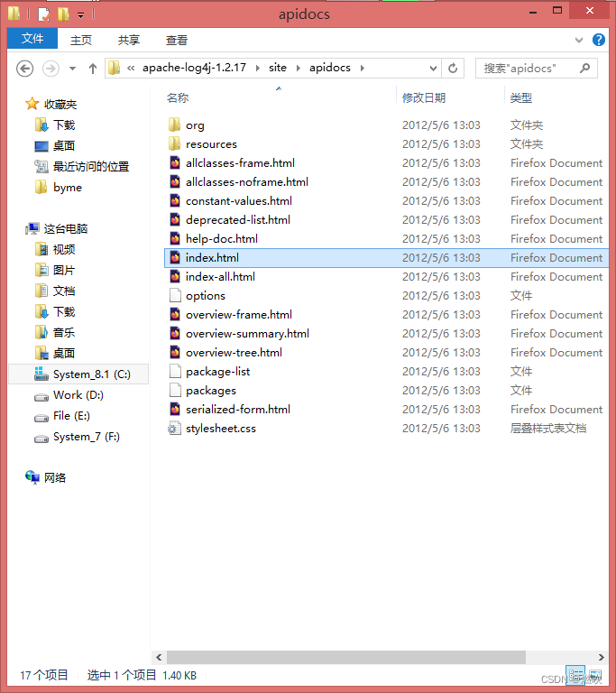Expand the arrow after site in path

(x=299, y=68)
